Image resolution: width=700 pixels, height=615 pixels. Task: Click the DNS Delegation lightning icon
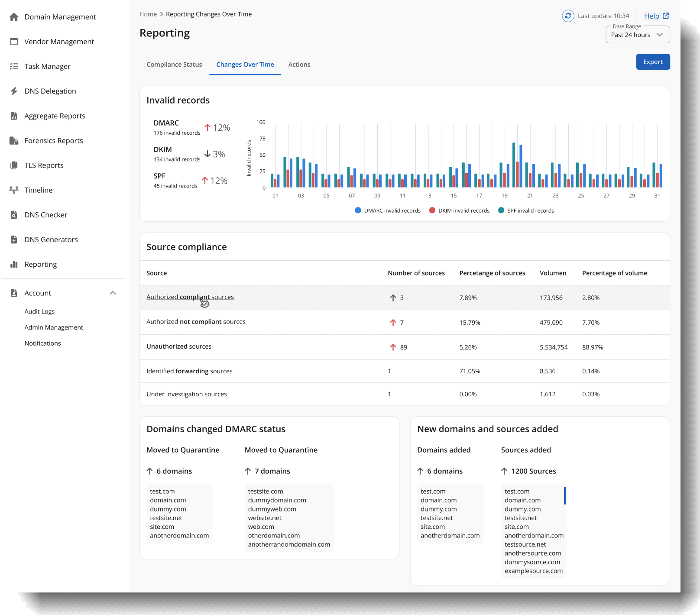[14, 91]
